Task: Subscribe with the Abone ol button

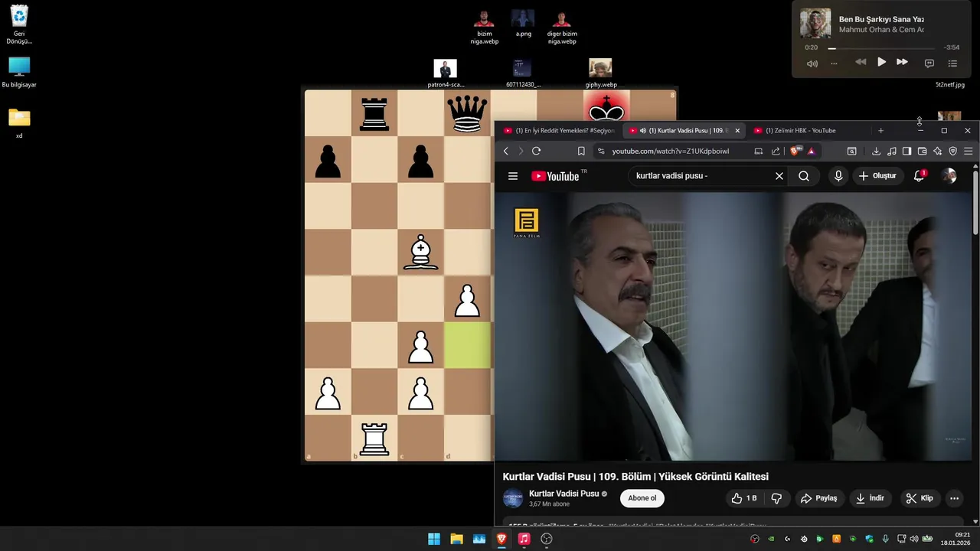Action: click(x=642, y=498)
